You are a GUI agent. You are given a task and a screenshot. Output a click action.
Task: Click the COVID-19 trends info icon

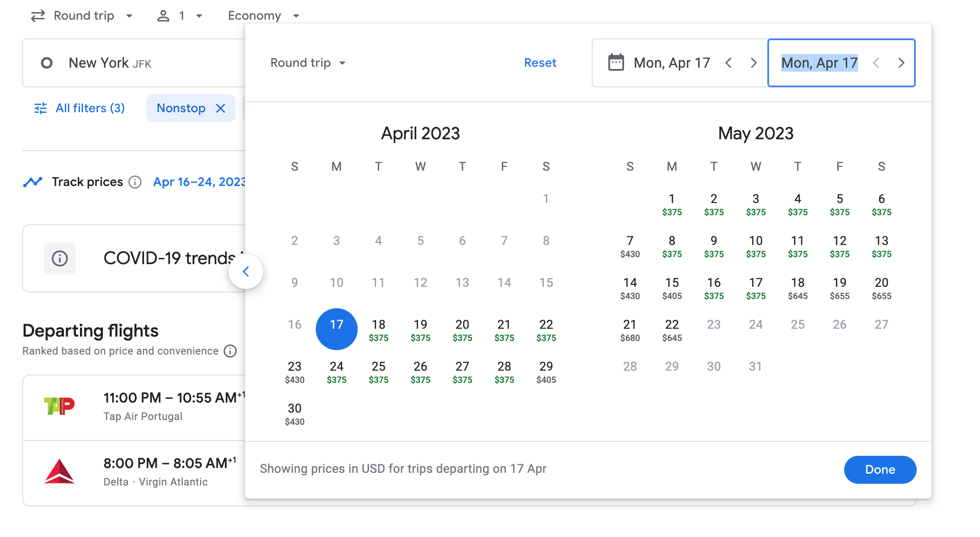(60, 258)
